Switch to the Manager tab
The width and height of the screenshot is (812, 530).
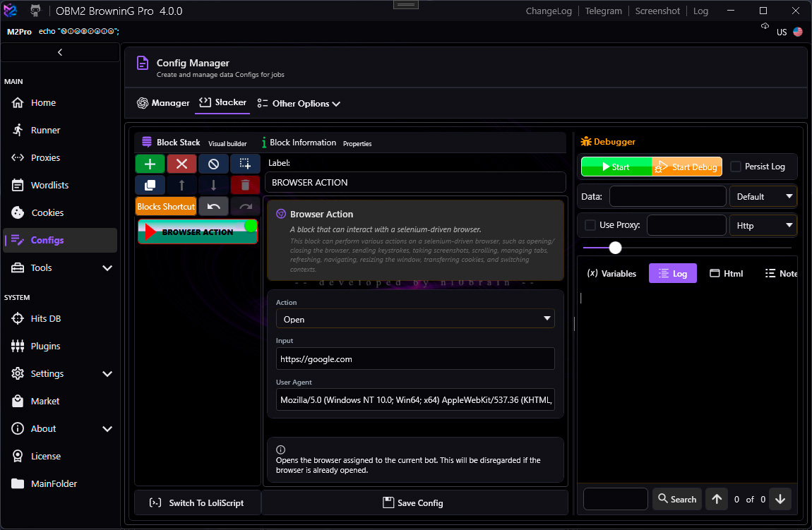tap(163, 103)
